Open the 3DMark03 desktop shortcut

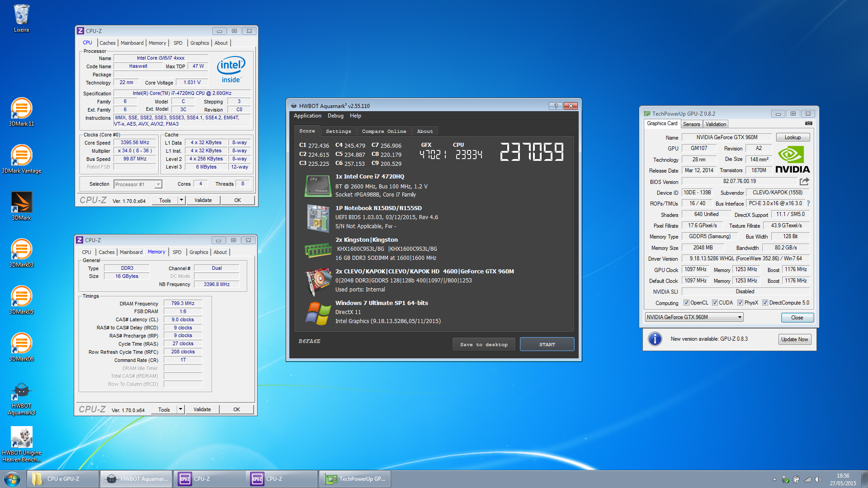click(x=21, y=253)
